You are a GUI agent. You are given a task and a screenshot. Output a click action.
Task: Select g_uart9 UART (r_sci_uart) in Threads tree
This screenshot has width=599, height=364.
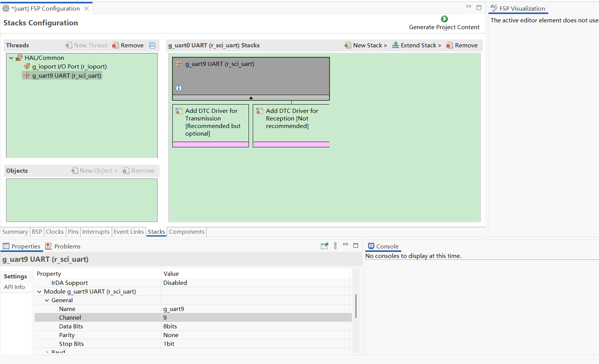point(66,76)
